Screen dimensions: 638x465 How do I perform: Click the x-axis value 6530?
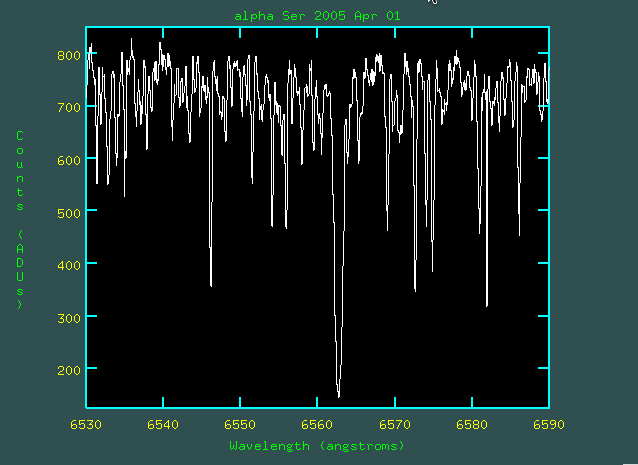tap(86, 425)
